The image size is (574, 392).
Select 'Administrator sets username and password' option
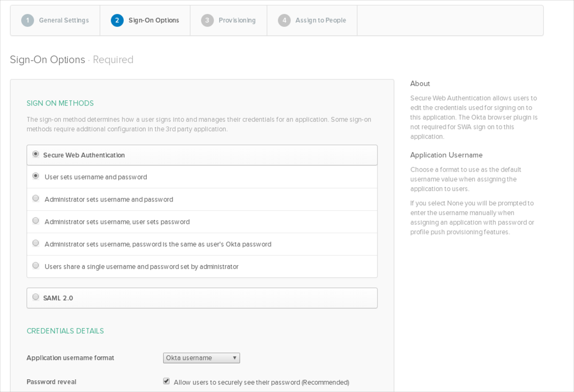pyautogui.click(x=36, y=198)
